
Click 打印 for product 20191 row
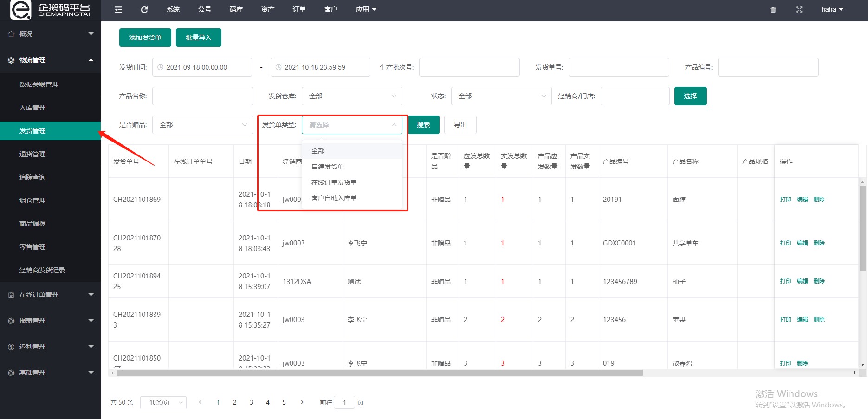(786, 200)
